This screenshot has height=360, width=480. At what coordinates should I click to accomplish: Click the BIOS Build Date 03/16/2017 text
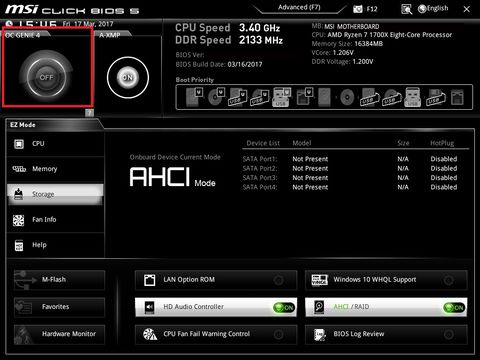coord(219,64)
